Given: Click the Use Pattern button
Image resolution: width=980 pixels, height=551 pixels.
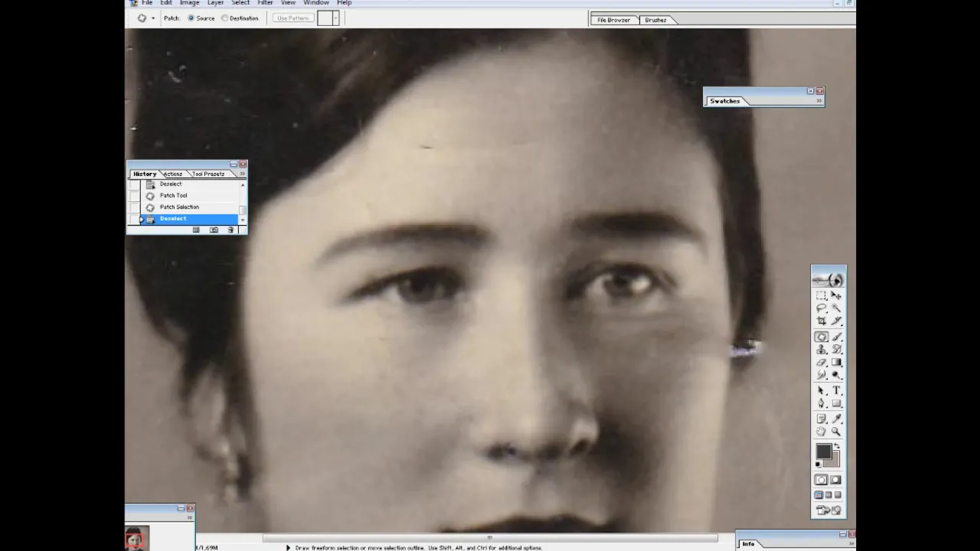Looking at the screenshot, I should pyautogui.click(x=293, y=18).
